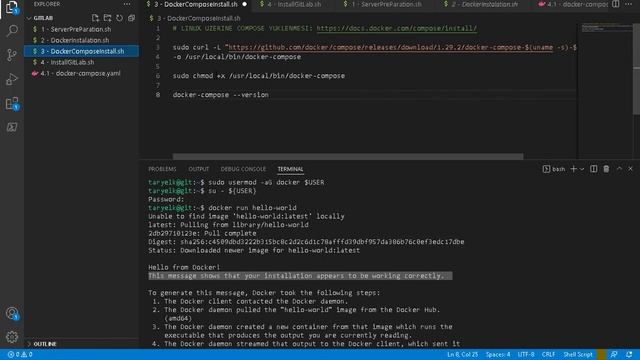Open the Output panel tab

pyautogui.click(x=199, y=169)
